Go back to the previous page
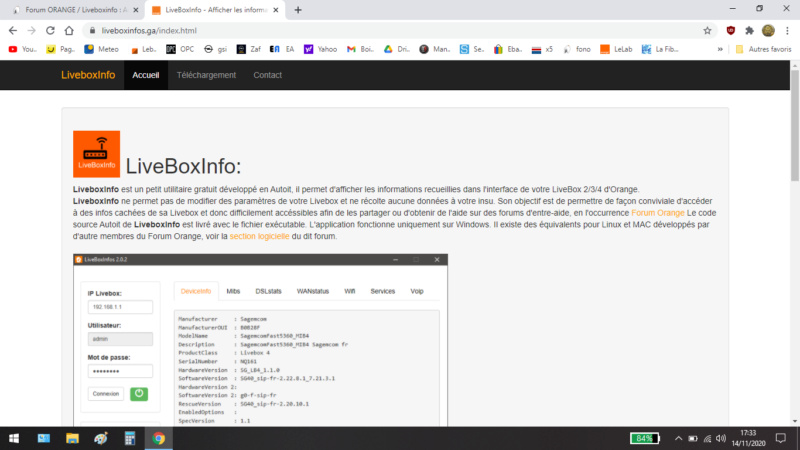The height and width of the screenshot is (450, 800). point(13,31)
